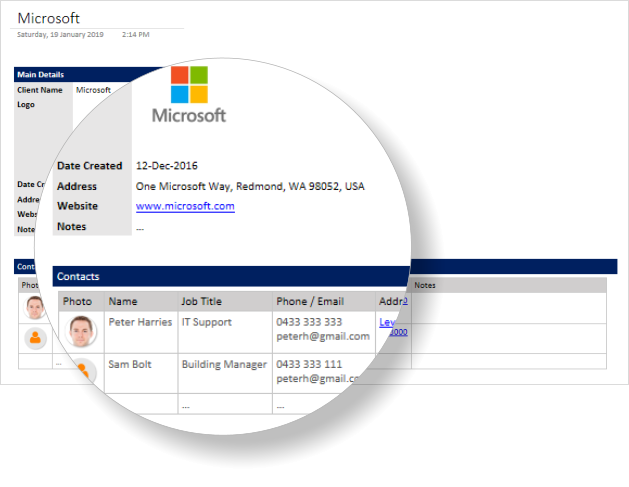Click the Main Details section header

[x=41, y=75]
